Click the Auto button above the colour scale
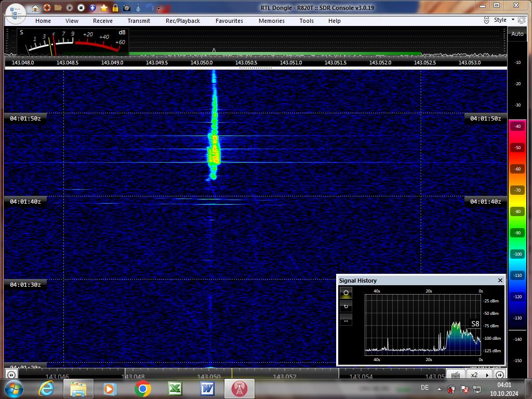Screen dimensions: 532x399 (517, 34)
